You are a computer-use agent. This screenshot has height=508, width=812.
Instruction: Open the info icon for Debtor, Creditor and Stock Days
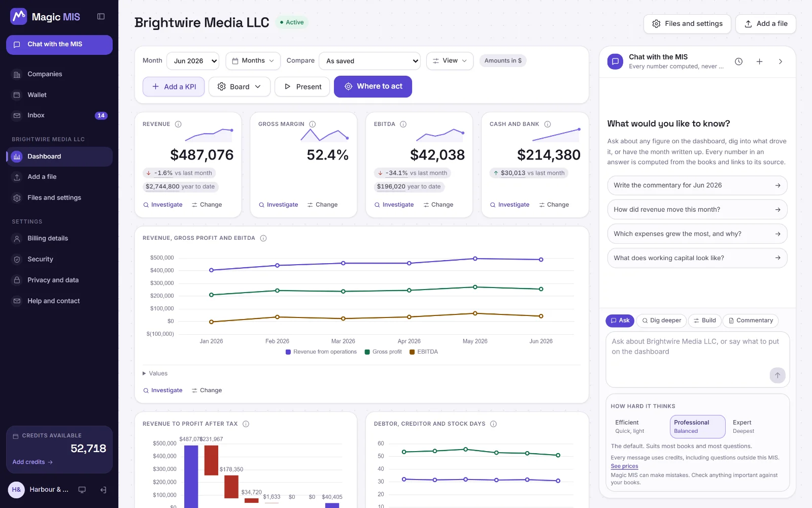coord(493,424)
